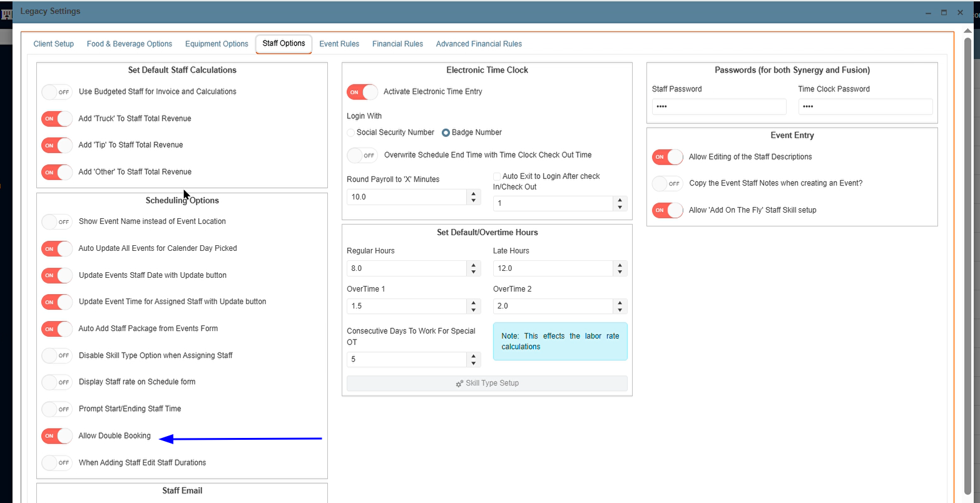Decrease OverTime 2 value using spinner

[x=620, y=310]
